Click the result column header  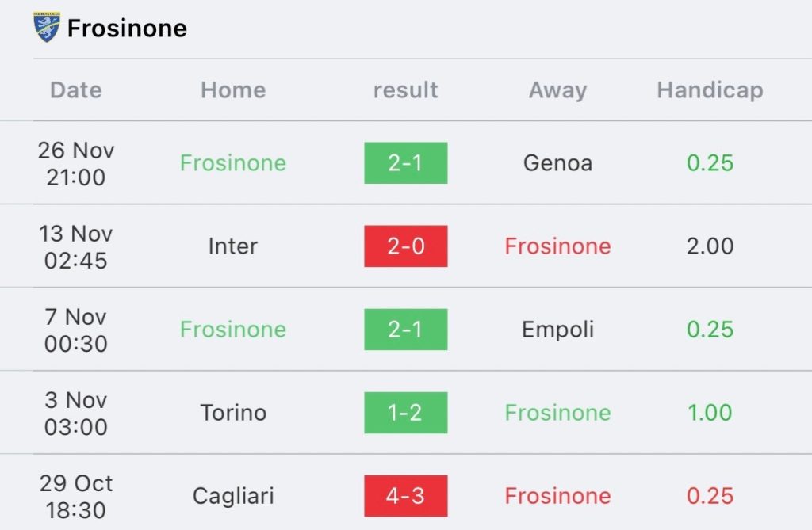405,90
